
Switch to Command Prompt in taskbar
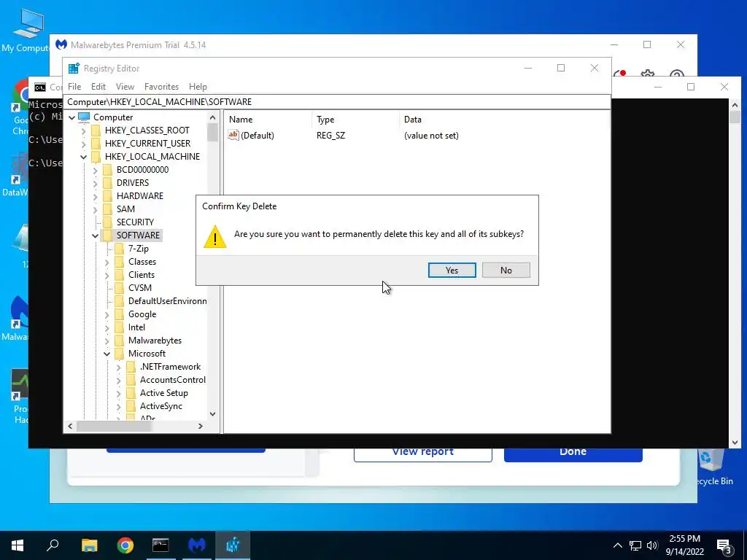point(160,545)
